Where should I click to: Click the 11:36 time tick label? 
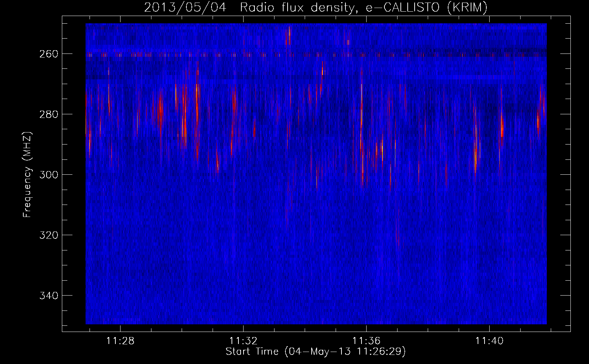click(367, 341)
